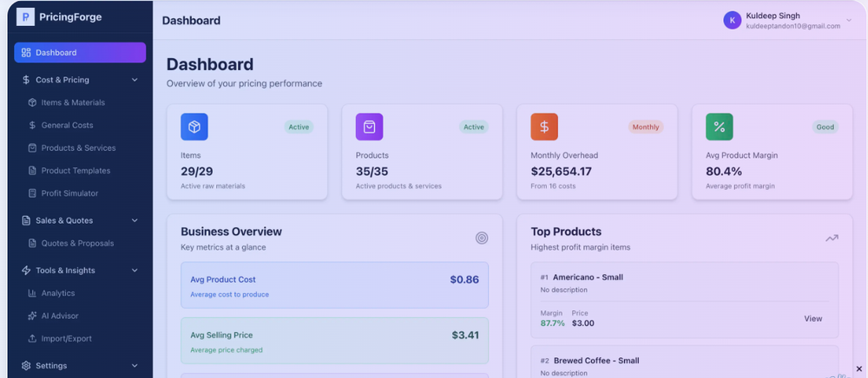Open the user account dropdown chevron
The height and width of the screenshot is (378, 868).
click(849, 21)
